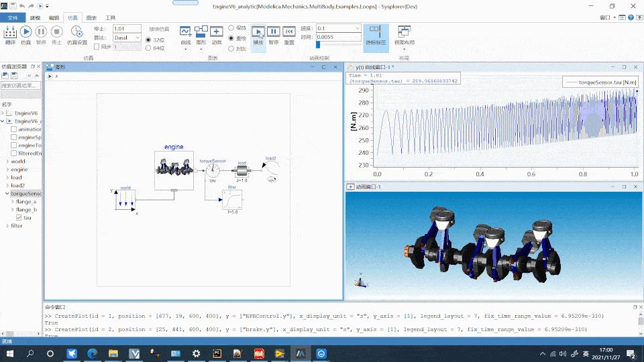Expand the filter tree node

pos(7,226)
